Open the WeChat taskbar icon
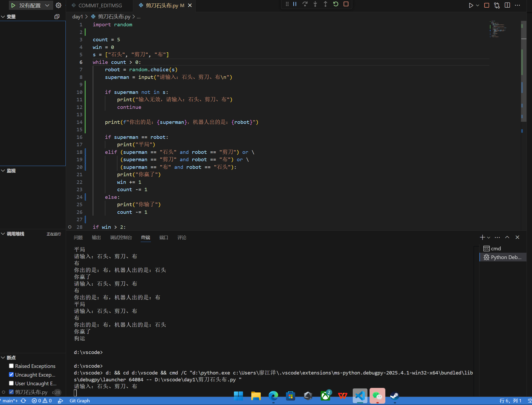 [377, 396]
